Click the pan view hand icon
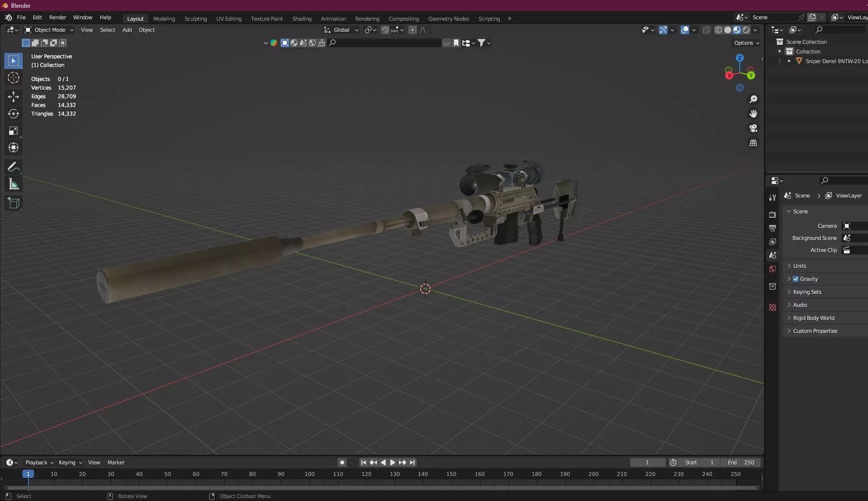The height and width of the screenshot is (501, 868). 753,114
